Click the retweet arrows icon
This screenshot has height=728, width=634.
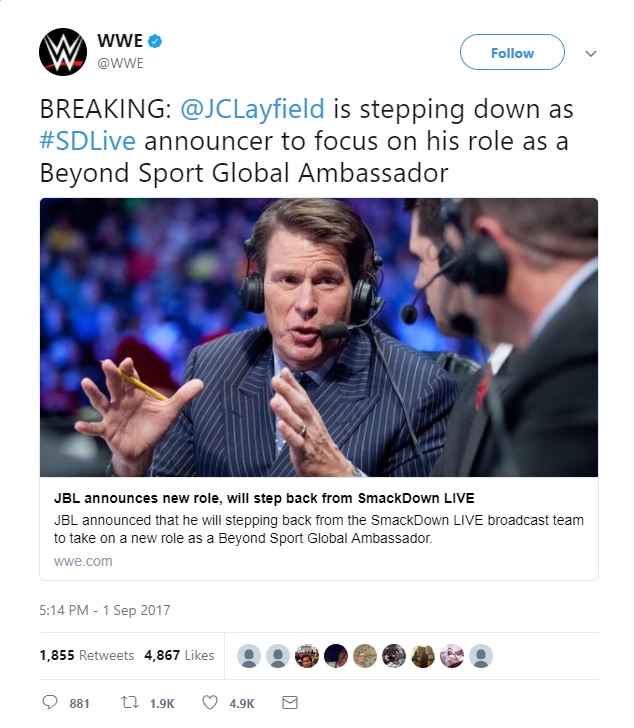(126, 702)
